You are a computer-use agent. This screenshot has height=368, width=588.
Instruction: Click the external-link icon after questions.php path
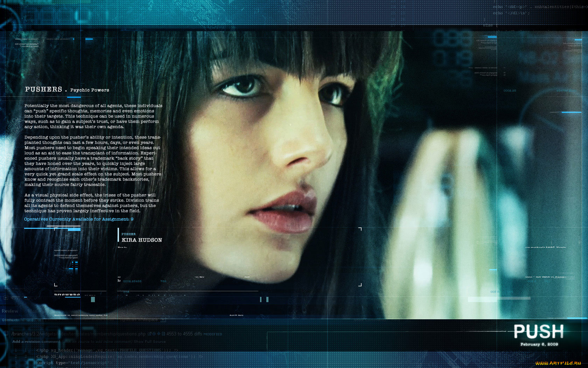149,334
